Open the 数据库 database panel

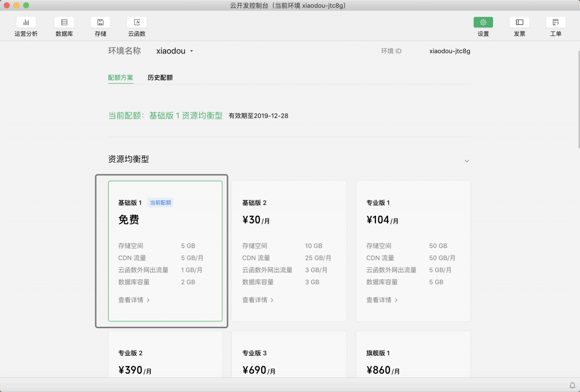click(64, 26)
